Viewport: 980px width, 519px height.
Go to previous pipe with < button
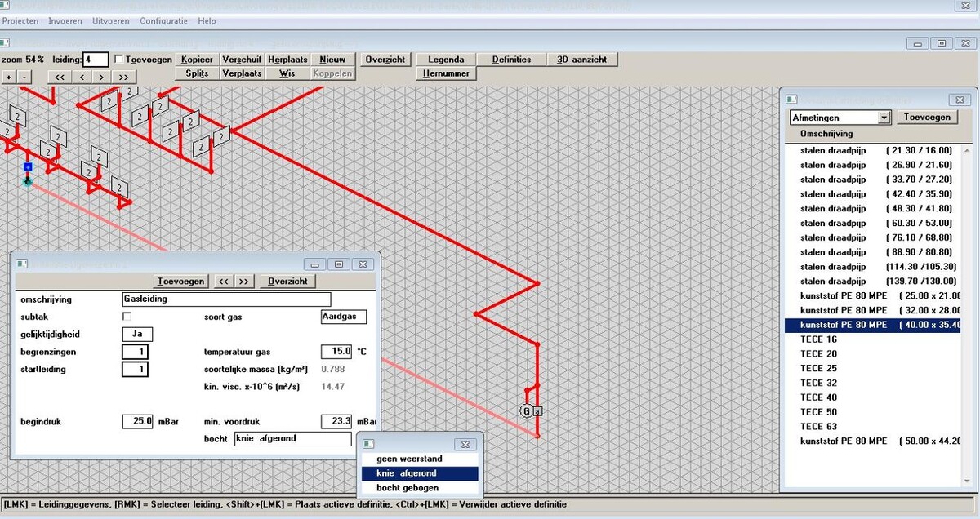point(82,77)
